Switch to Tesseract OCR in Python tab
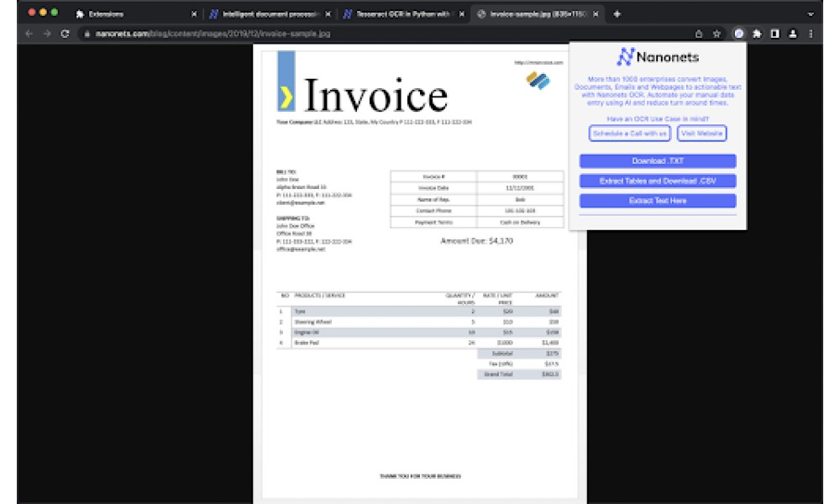The height and width of the screenshot is (504, 840). tap(405, 14)
